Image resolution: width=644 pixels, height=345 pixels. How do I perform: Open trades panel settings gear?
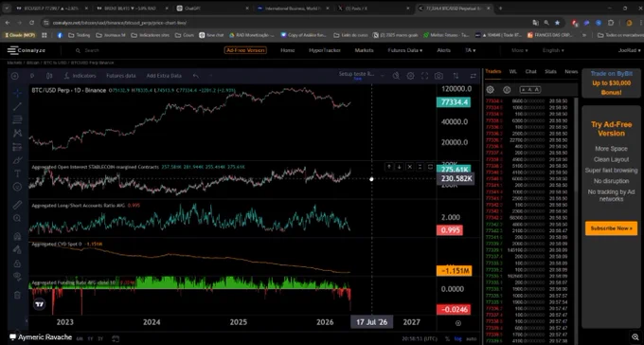(490, 90)
